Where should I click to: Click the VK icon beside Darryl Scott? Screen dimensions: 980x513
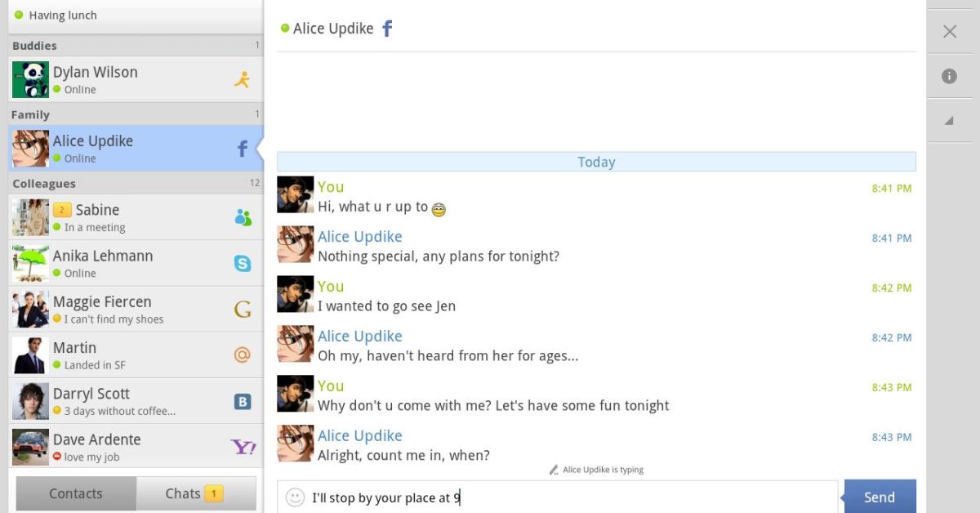[243, 401]
